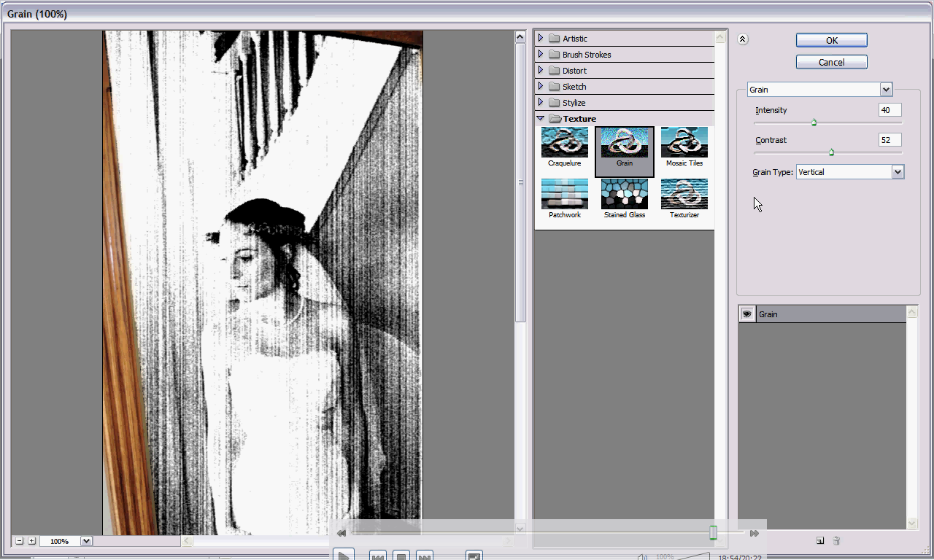934x560 pixels.
Task: Select the Craquelure filter thumbnail
Action: pyautogui.click(x=565, y=142)
